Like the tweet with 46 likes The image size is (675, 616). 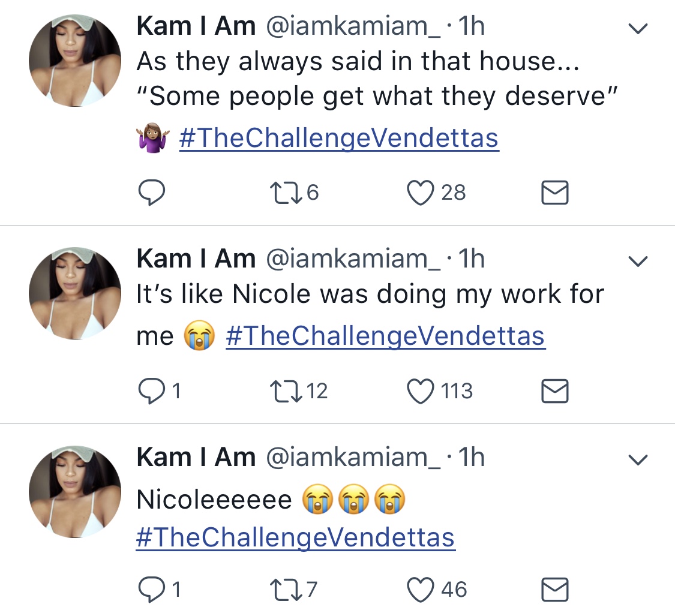click(420, 590)
